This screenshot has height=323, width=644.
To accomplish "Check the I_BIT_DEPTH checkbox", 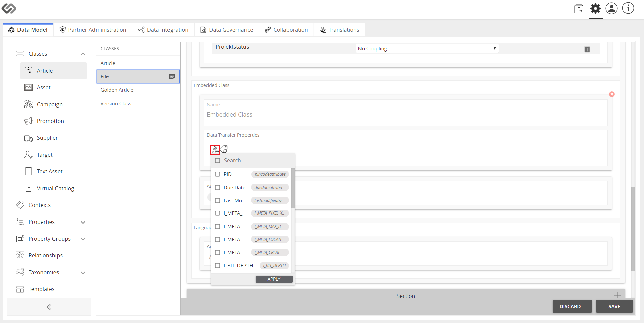I will [218, 266].
